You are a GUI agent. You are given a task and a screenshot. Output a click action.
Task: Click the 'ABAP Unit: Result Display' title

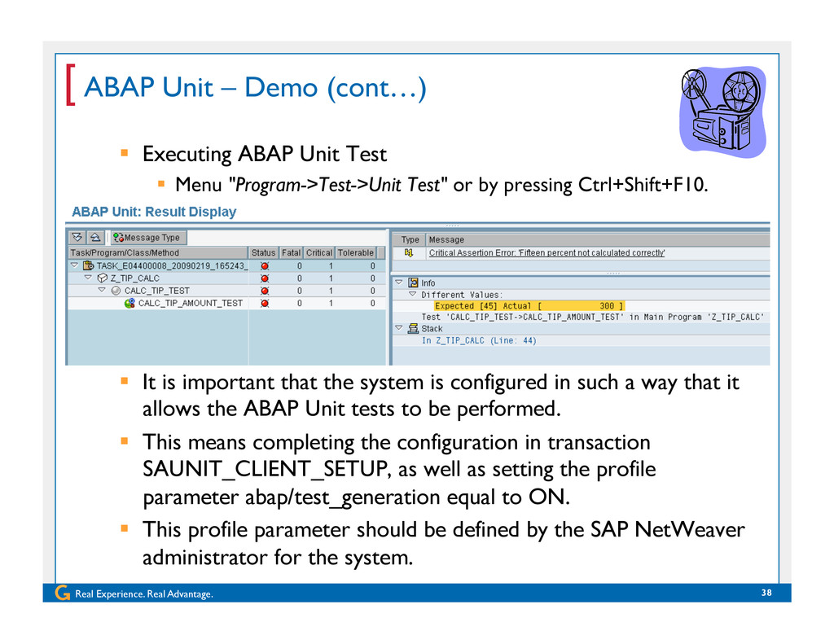pyautogui.click(x=154, y=212)
